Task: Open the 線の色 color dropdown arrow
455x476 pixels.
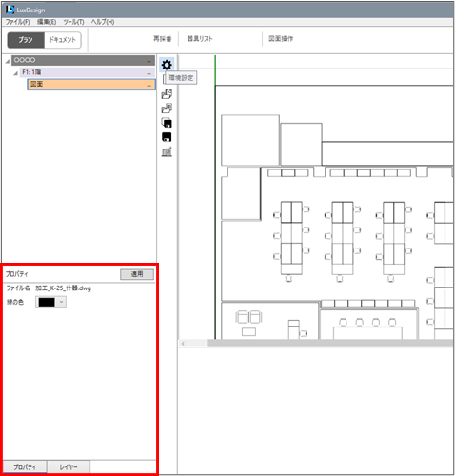Action: [62, 302]
